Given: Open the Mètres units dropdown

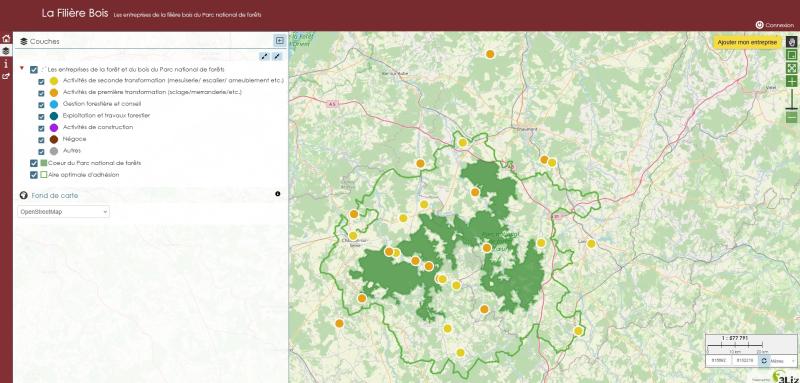Looking at the screenshot, I should (783, 361).
